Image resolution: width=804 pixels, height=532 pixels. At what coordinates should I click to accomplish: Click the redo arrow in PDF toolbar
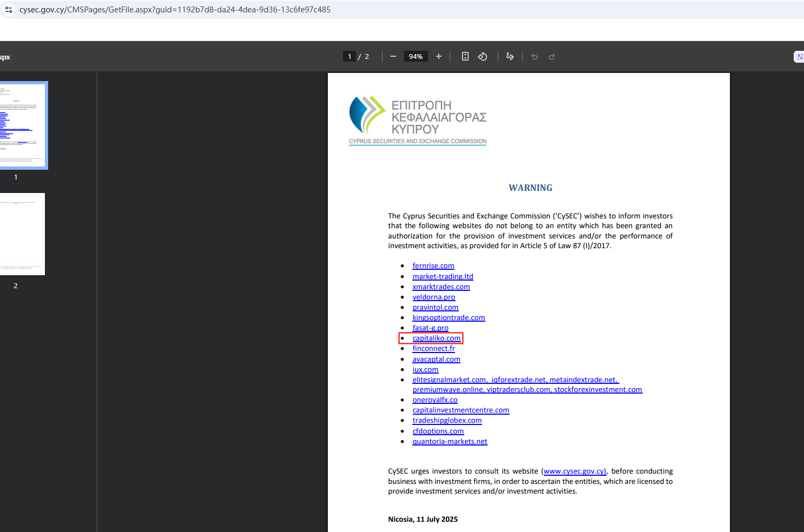552,57
